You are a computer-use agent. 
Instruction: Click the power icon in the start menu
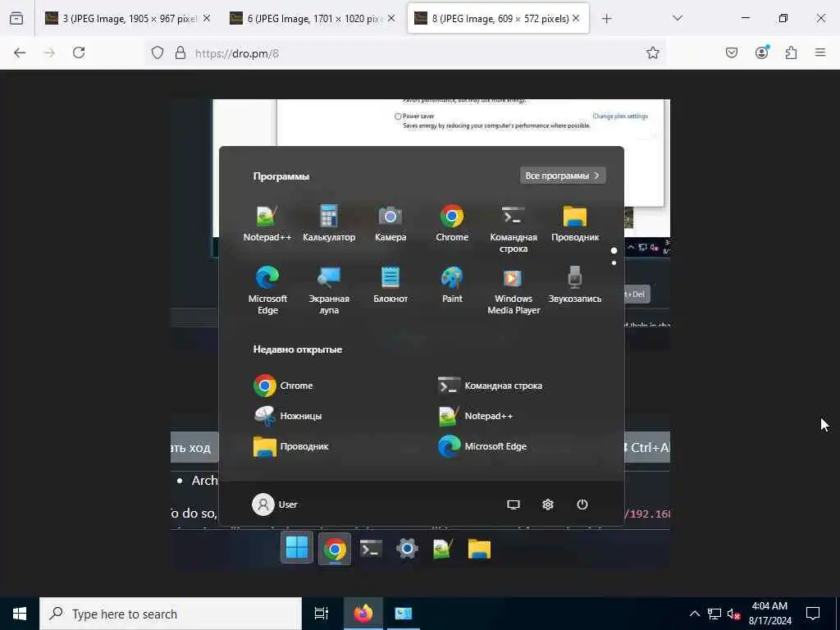[582, 504]
